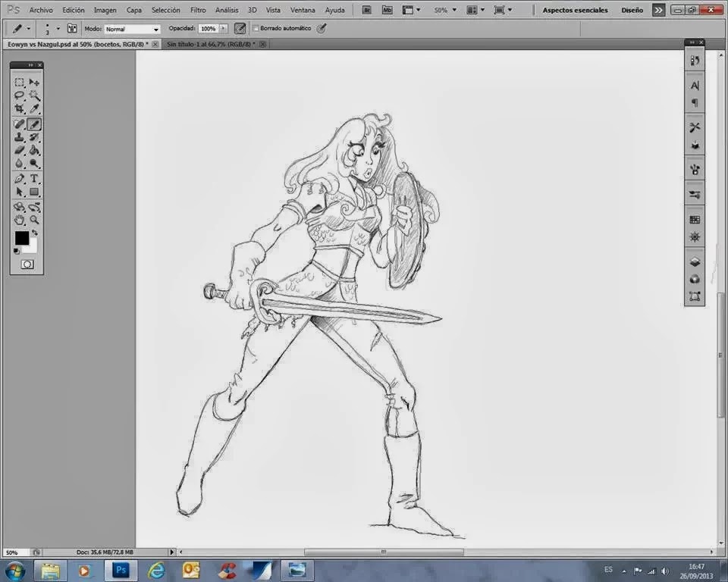Screen dimensions: 728x582
Task: Select the Lasso tool
Action: pyautogui.click(x=19, y=95)
